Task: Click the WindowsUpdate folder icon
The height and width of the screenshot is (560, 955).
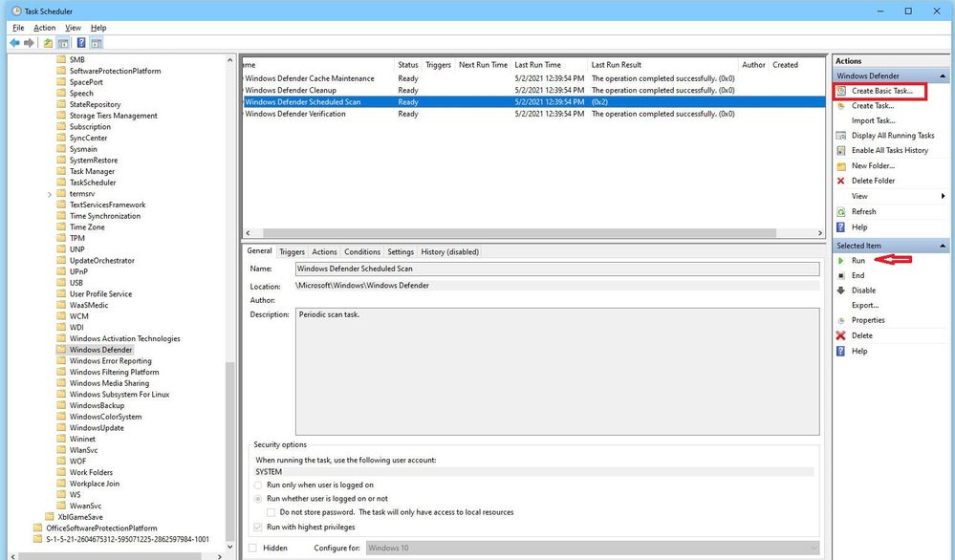Action: [x=61, y=427]
